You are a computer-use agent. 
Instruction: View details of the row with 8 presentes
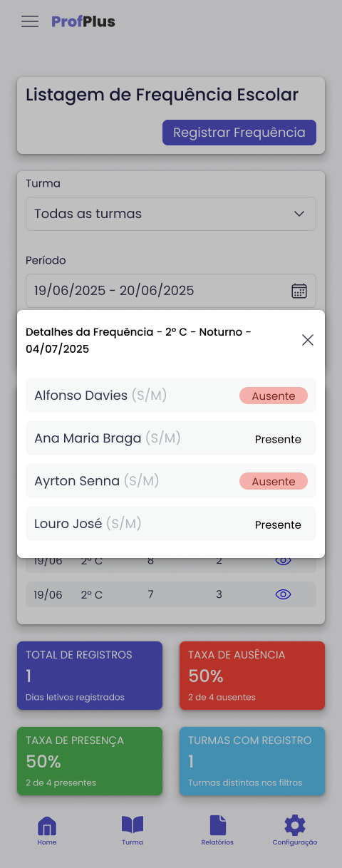point(283,561)
